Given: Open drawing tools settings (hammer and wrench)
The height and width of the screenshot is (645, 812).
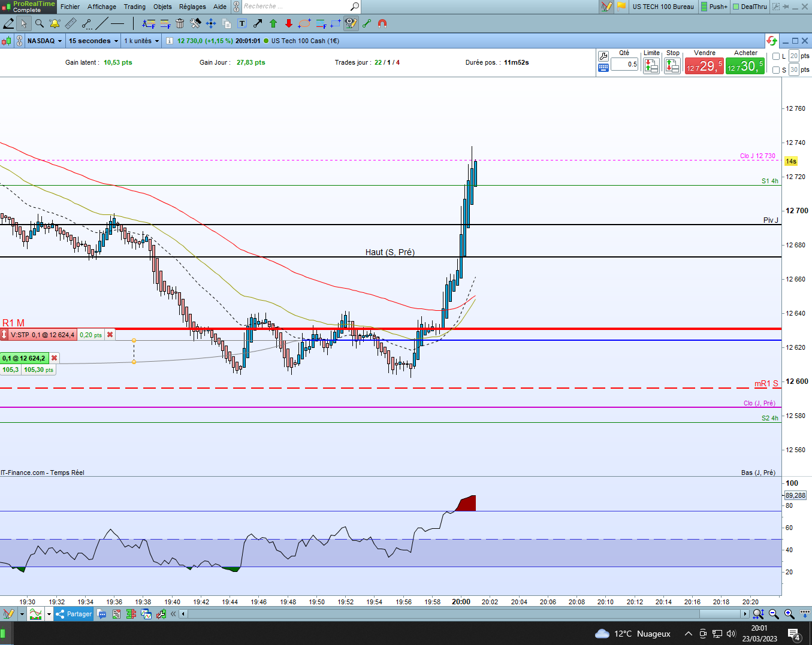Looking at the screenshot, I should [195, 23].
